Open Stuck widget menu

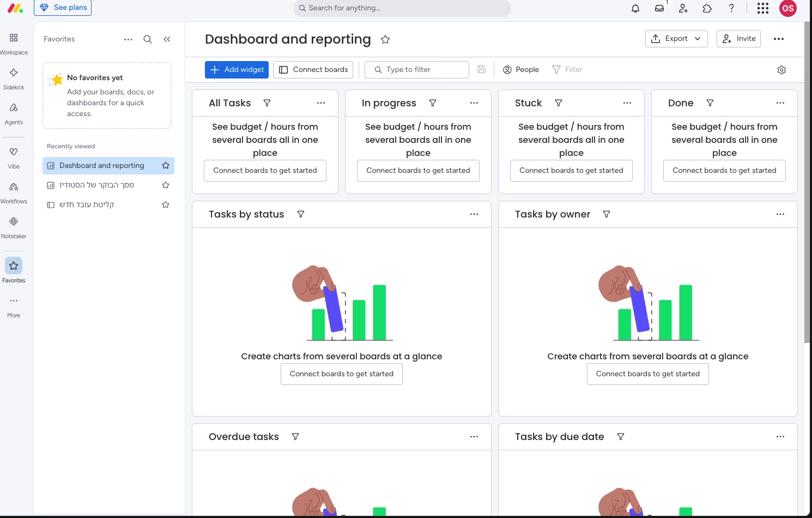(627, 103)
